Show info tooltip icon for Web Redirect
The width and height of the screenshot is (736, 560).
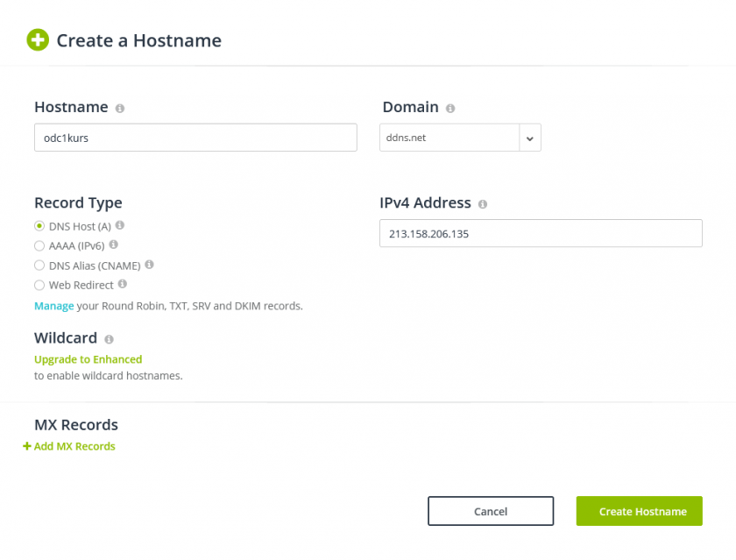pyautogui.click(x=123, y=284)
